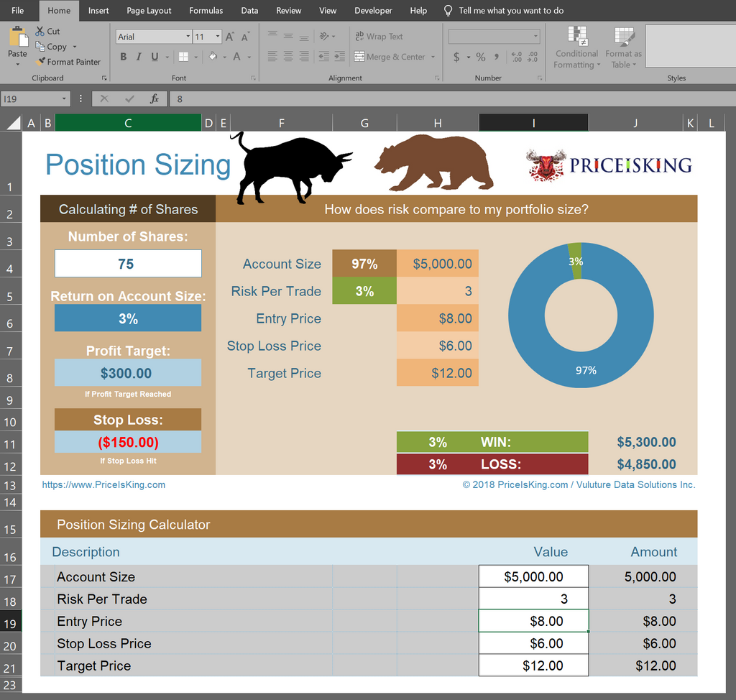Open the borders dropdown arrow
736x700 pixels.
click(x=195, y=57)
